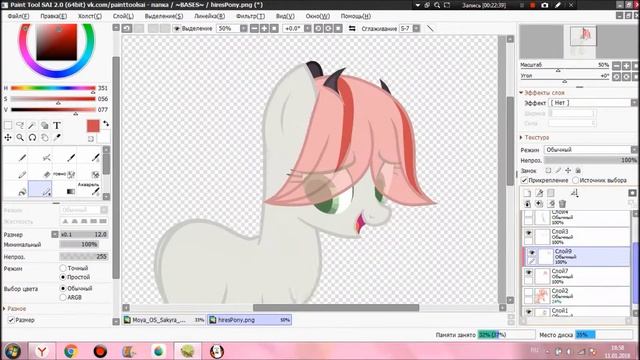
Task: Toggle visibility of layer Слой7
Action: coord(529,272)
